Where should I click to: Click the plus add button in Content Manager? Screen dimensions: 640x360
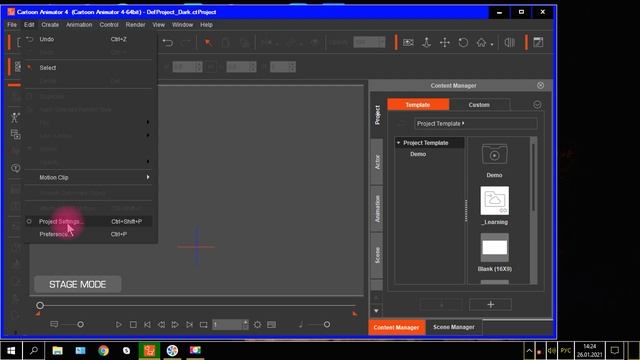coord(490,304)
